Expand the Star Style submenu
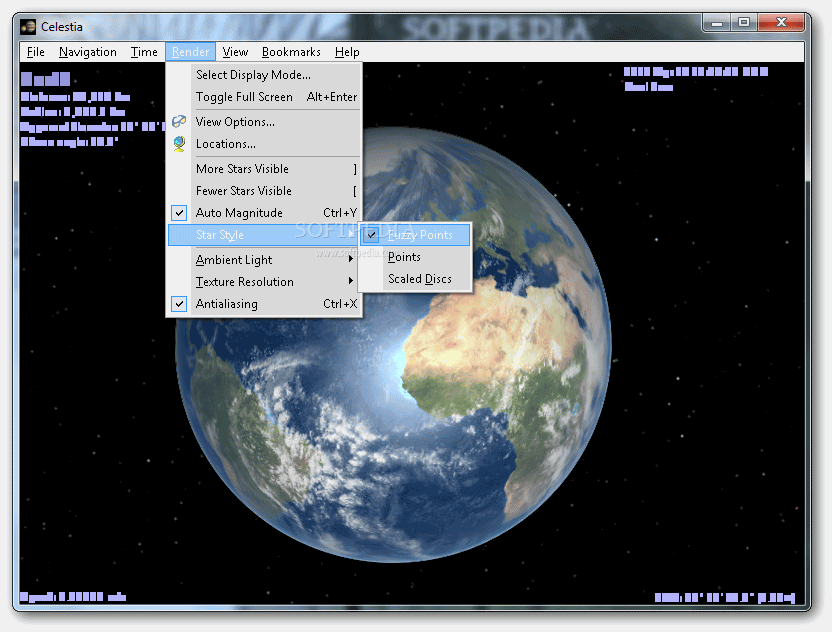832x632 pixels. tap(264, 235)
